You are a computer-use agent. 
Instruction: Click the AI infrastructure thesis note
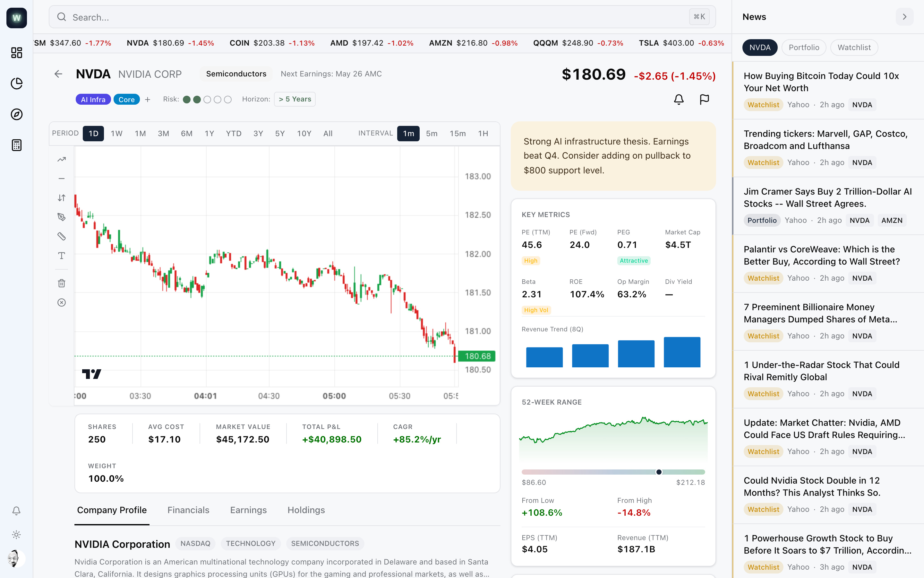[613, 156]
